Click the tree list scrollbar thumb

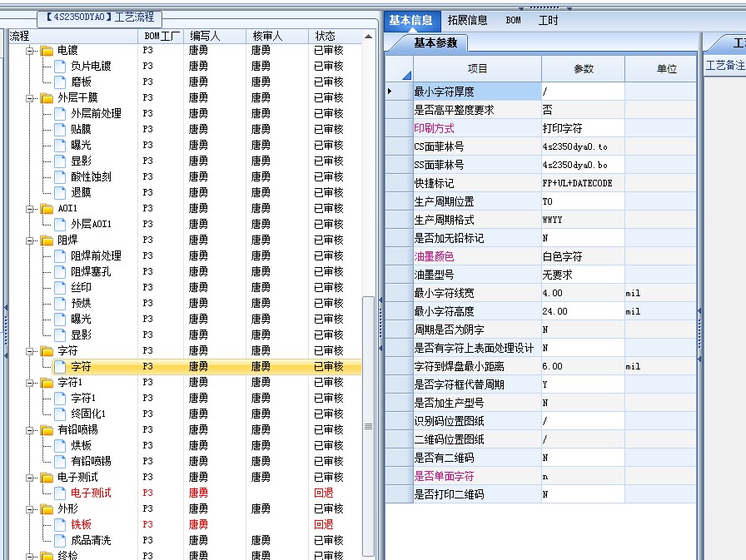368,426
